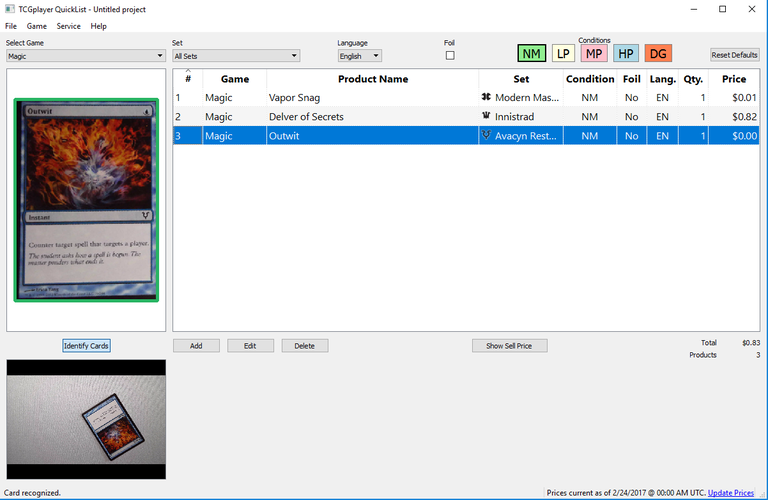
Task: Select the Outwit product name cell
Action: point(373,136)
